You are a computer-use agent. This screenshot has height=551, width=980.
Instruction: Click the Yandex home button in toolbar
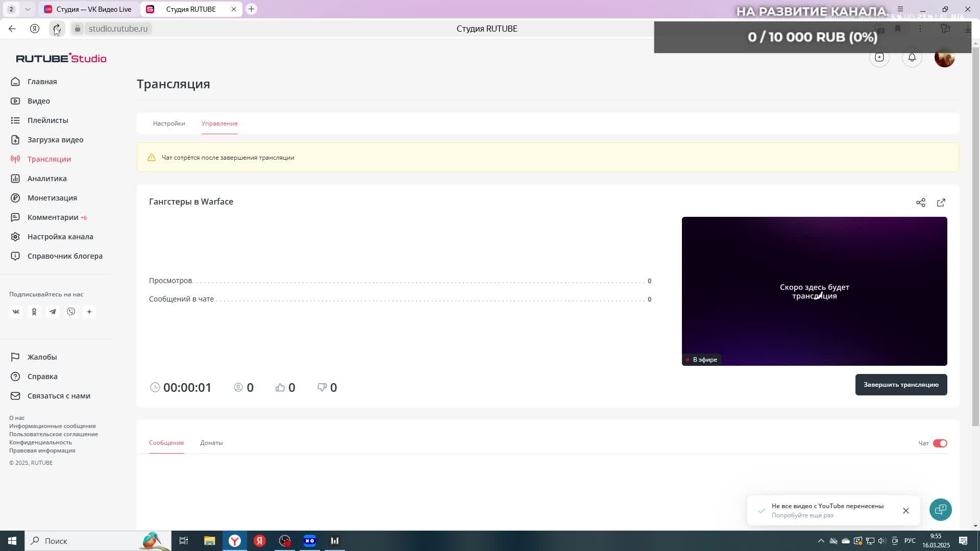coord(35,29)
